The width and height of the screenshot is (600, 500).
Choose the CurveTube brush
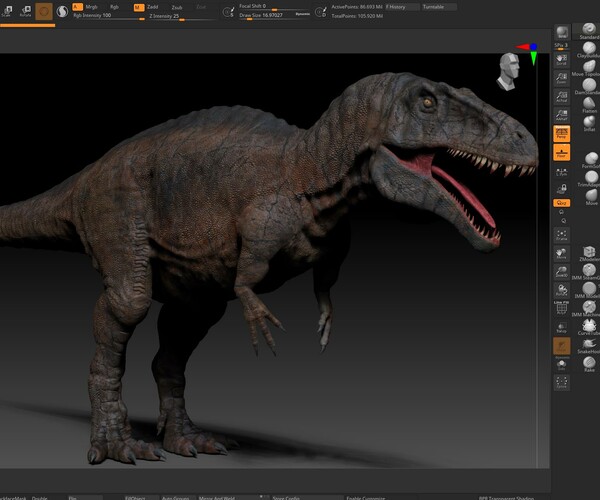coord(589,327)
